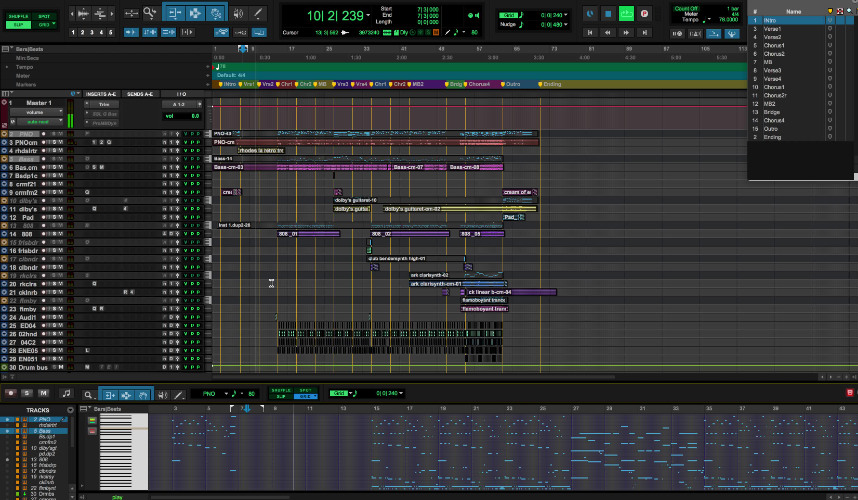Open Master 1 auto read mode selector
The height and width of the screenshot is (500, 858).
40,121
